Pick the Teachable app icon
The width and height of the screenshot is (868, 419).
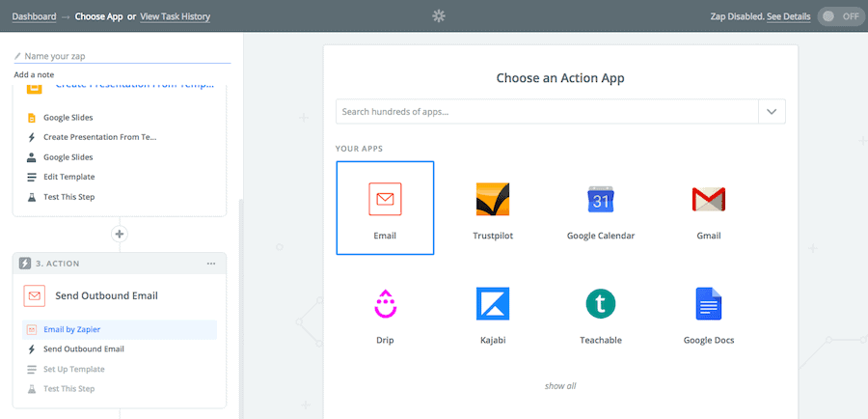[x=601, y=304]
